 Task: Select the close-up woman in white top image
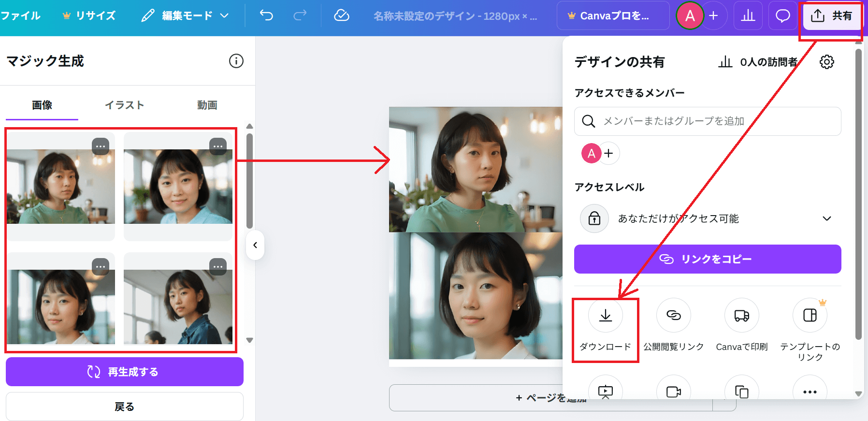click(61, 306)
